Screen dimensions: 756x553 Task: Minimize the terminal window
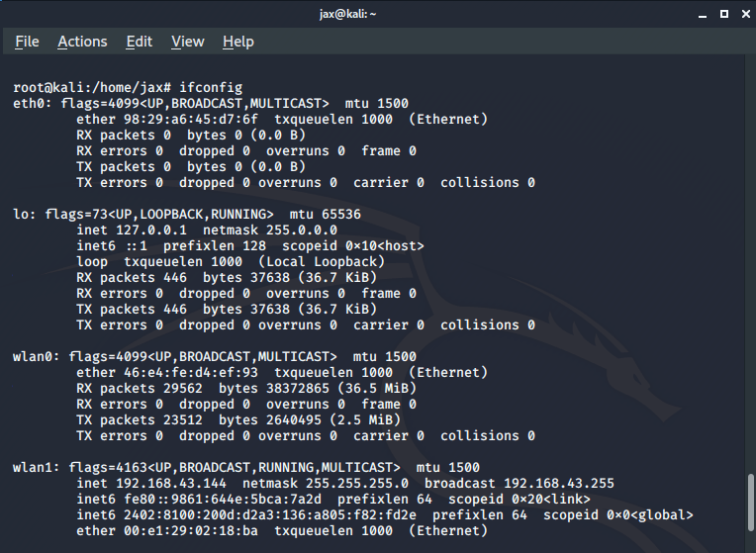pyautogui.click(x=705, y=14)
